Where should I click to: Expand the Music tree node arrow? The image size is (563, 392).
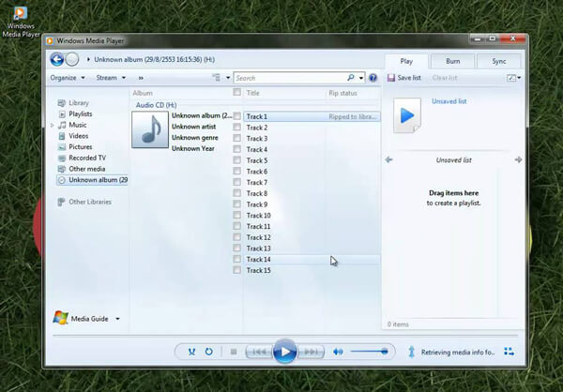tap(52, 126)
